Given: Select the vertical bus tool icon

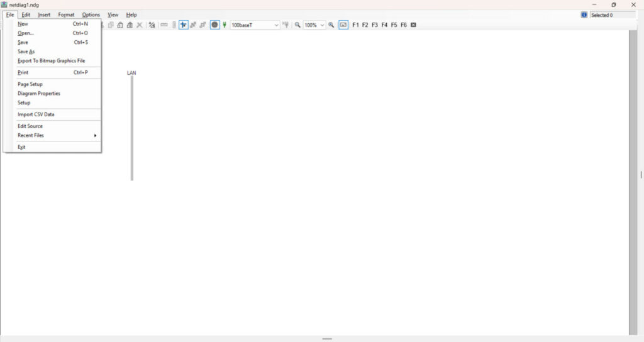Looking at the screenshot, I should [x=174, y=25].
